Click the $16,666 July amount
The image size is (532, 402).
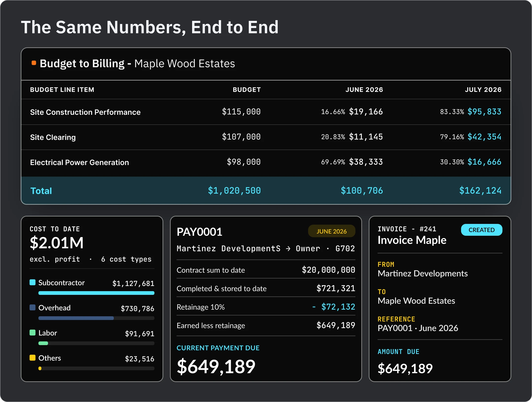click(484, 162)
